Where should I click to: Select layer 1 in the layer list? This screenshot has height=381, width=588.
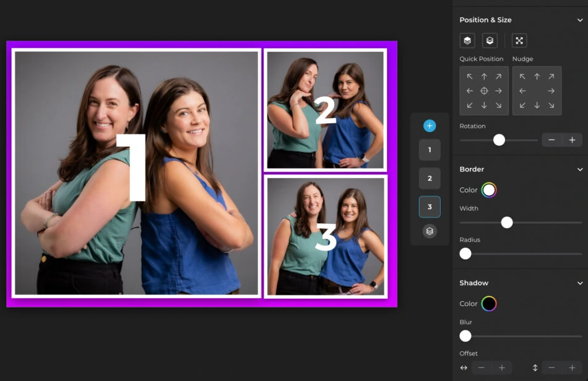(x=430, y=150)
